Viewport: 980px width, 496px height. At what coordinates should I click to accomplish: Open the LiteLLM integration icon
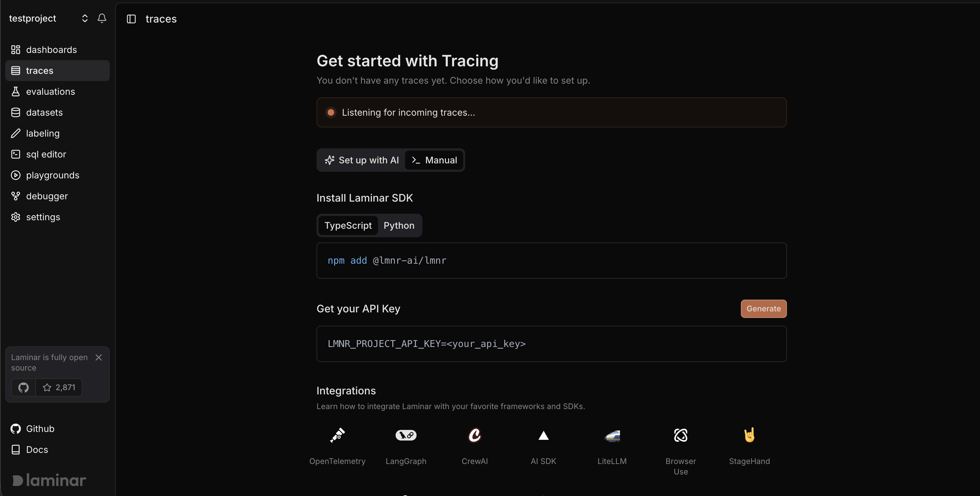pos(612,436)
